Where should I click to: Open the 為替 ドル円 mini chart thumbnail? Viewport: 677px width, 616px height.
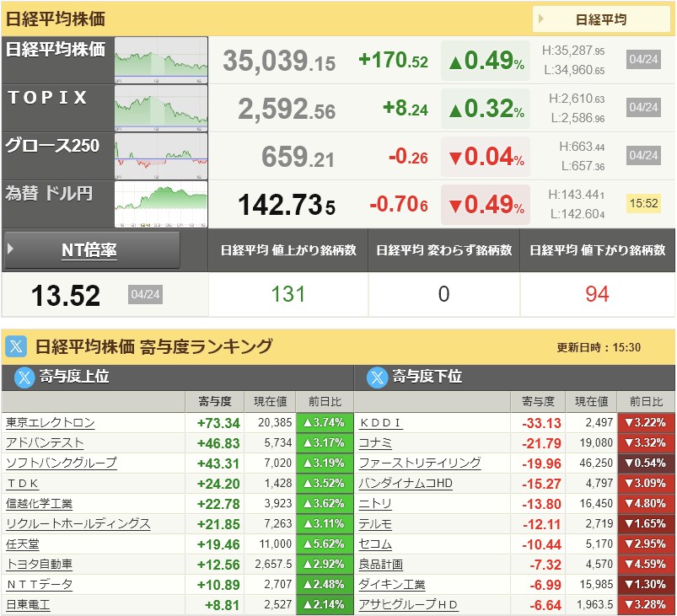click(x=161, y=204)
